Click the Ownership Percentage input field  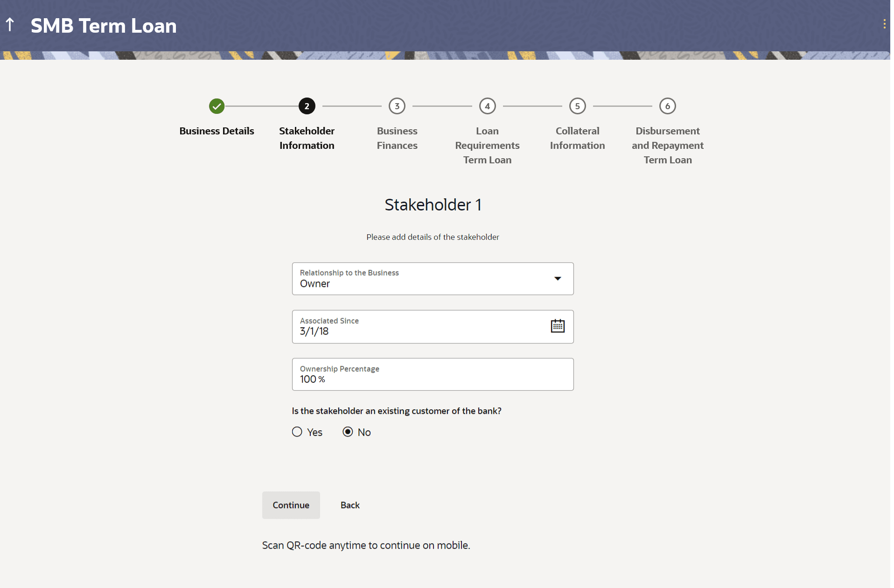coord(433,374)
